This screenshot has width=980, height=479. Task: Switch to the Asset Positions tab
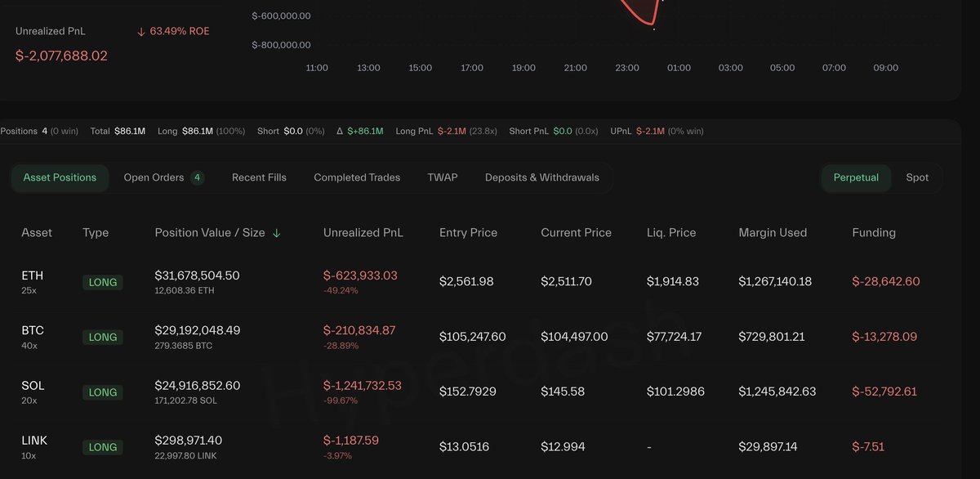[60, 177]
